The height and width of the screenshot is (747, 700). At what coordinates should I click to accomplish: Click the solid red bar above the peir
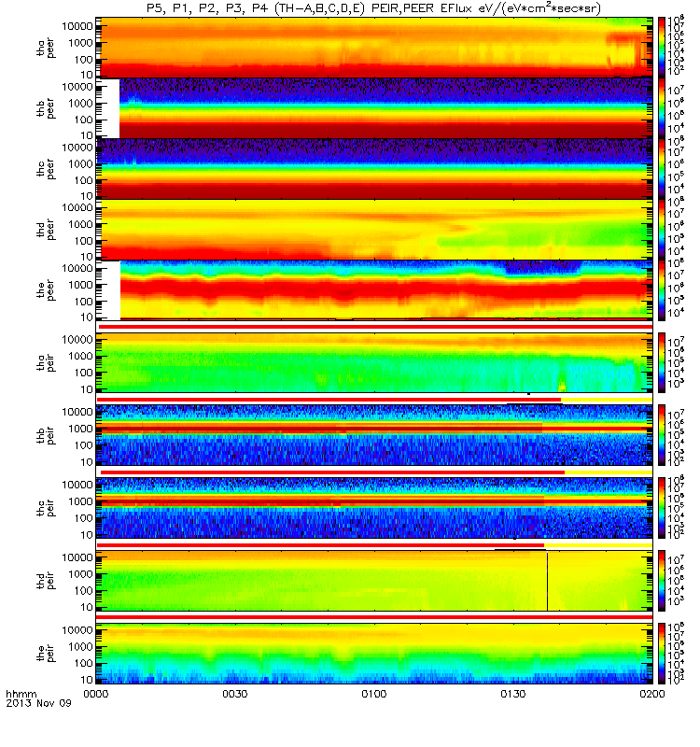[x=374, y=617]
